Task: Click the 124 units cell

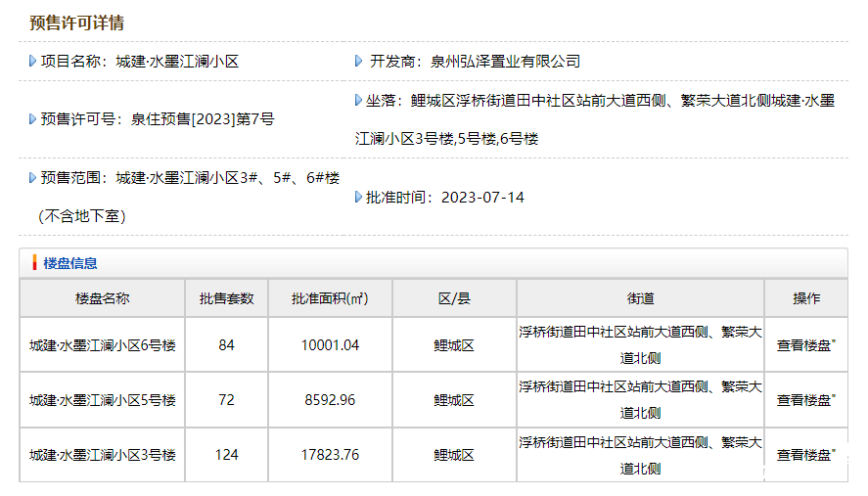Action: click(x=226, y=455)
